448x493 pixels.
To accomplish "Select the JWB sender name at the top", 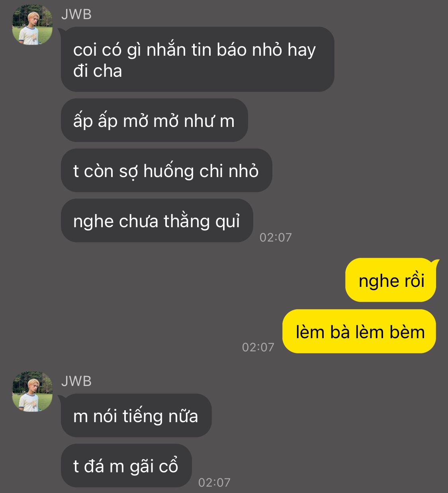I will pyautogui.click(x=76, y=14).
